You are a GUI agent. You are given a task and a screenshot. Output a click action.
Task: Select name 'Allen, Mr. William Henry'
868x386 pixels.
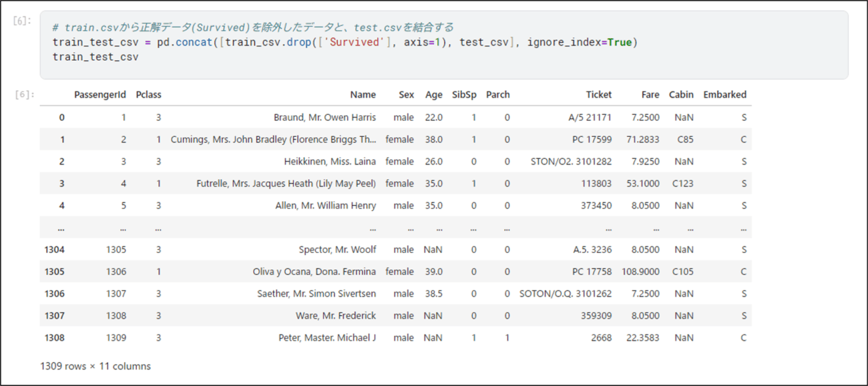(x=326, y=206)
